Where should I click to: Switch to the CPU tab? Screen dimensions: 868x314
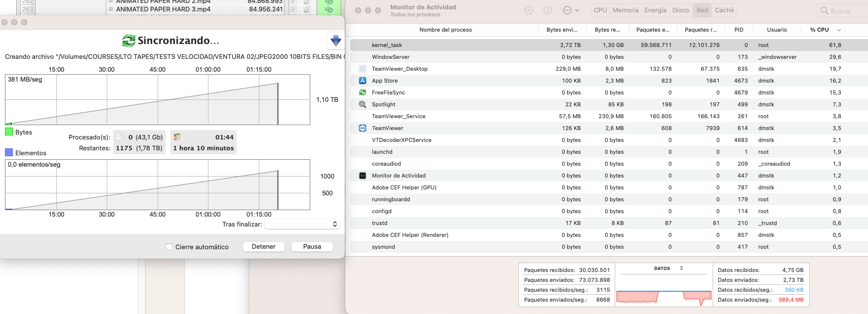600,10
